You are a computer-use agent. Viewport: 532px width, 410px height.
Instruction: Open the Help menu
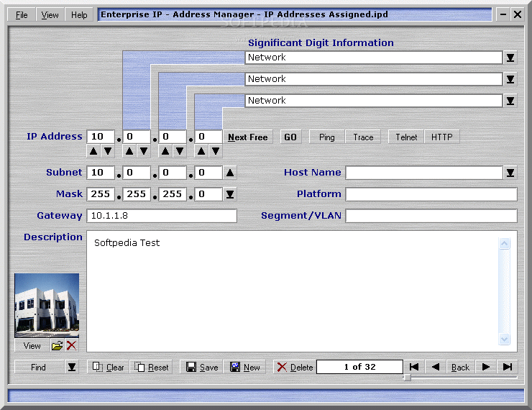tap(79, 15)
